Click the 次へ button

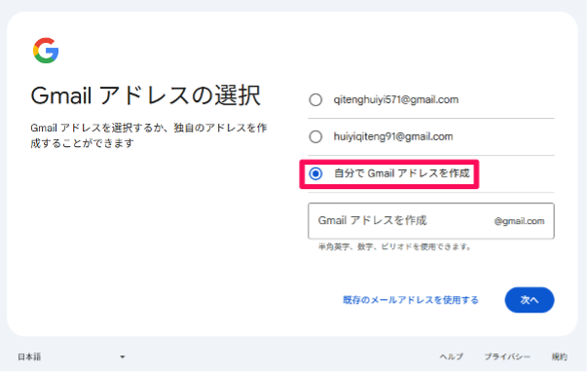[530, 300]
